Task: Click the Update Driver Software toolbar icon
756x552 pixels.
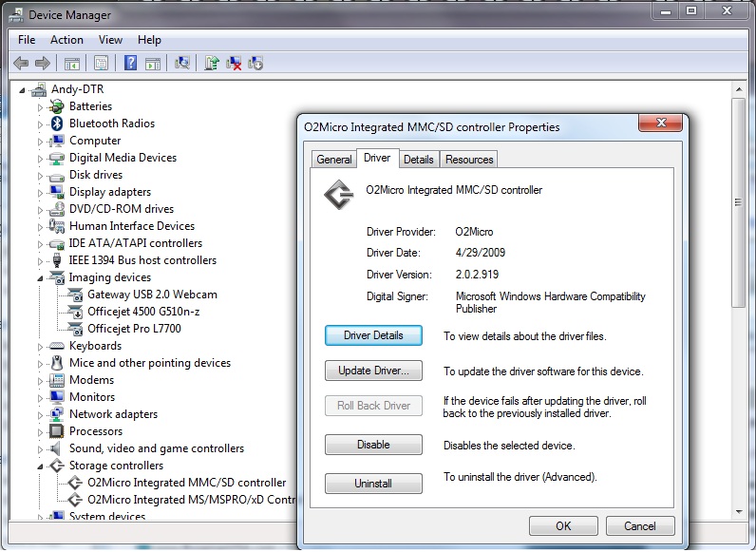Action: point(211,63)
